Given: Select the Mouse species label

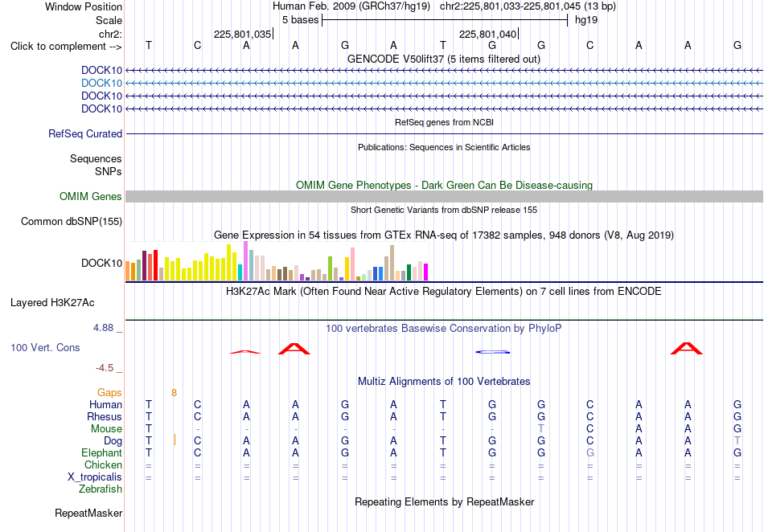Looking at the screenshot, I should click(106, 429).
